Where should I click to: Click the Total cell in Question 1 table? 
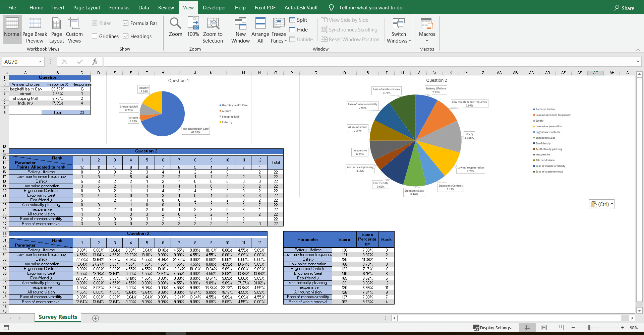57,113
